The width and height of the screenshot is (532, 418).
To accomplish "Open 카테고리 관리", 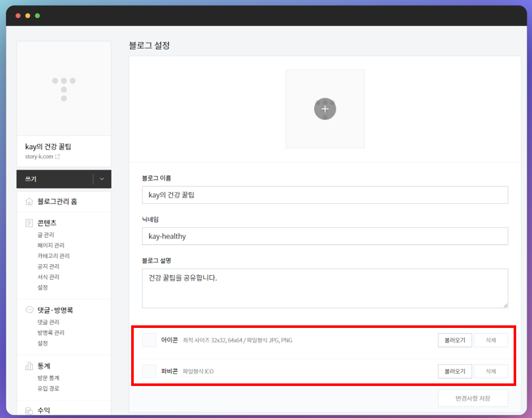I will pyautogui.click(x=53, y=256).
